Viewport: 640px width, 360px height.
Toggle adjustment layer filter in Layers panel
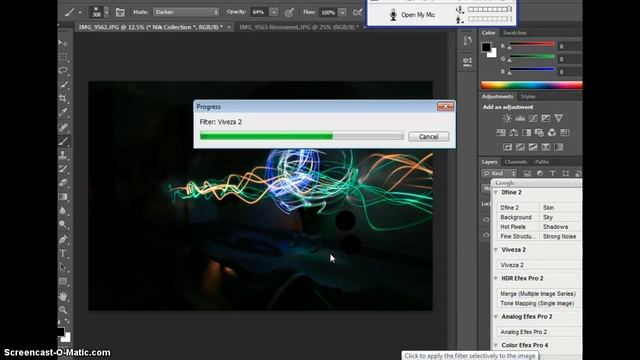(540, 173)
